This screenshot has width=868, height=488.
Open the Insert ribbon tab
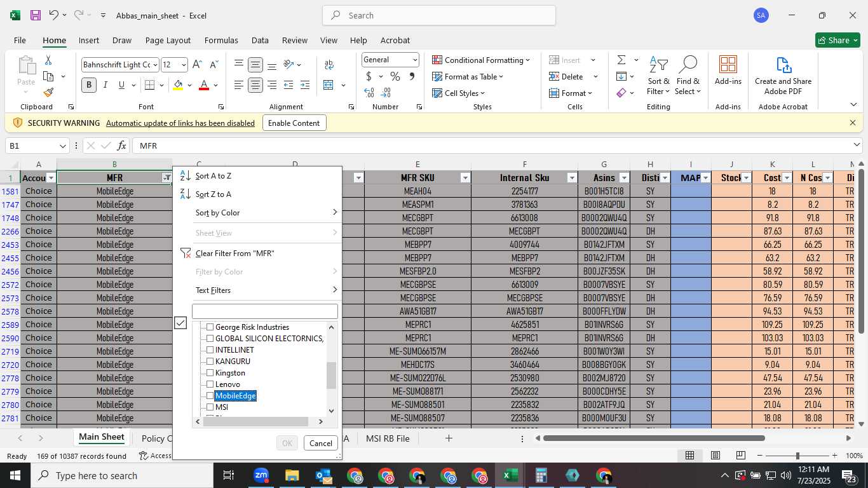(x=89, y=40)
